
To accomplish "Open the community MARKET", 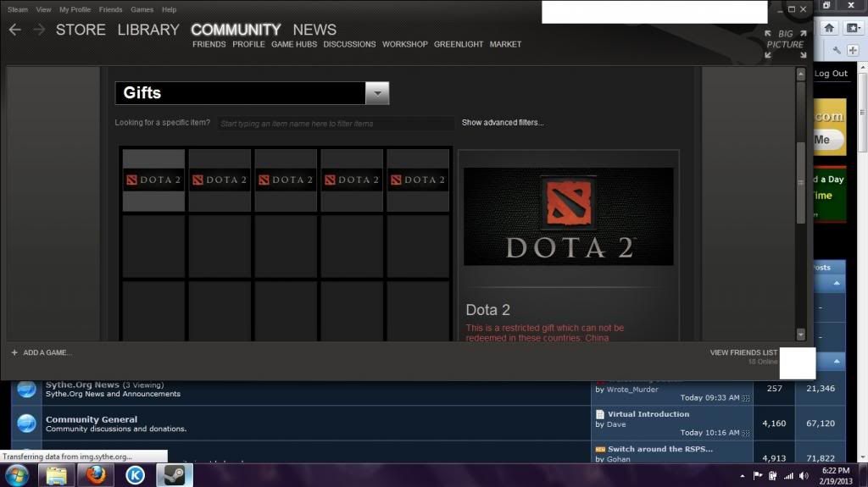I will click(x=505, y=44).
